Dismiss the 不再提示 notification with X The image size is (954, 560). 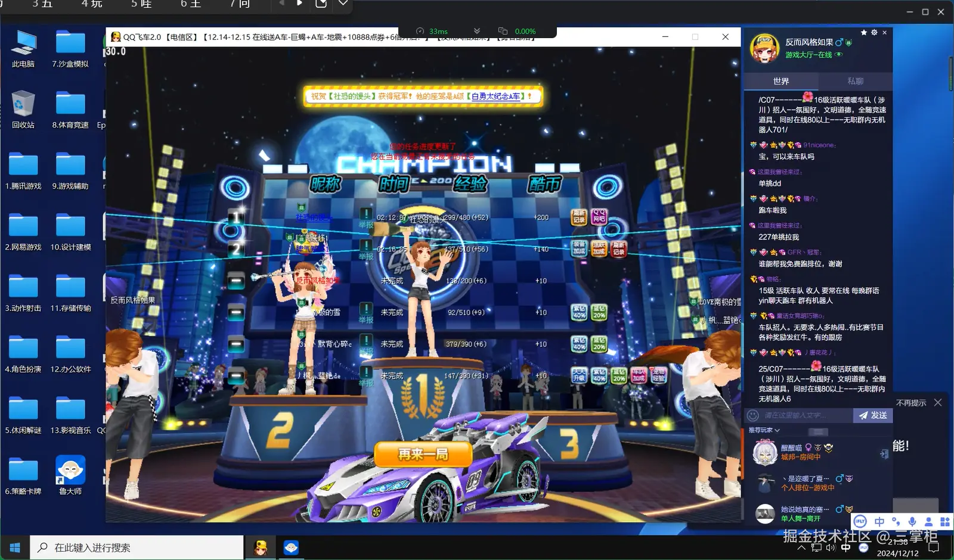click(938, 403)
